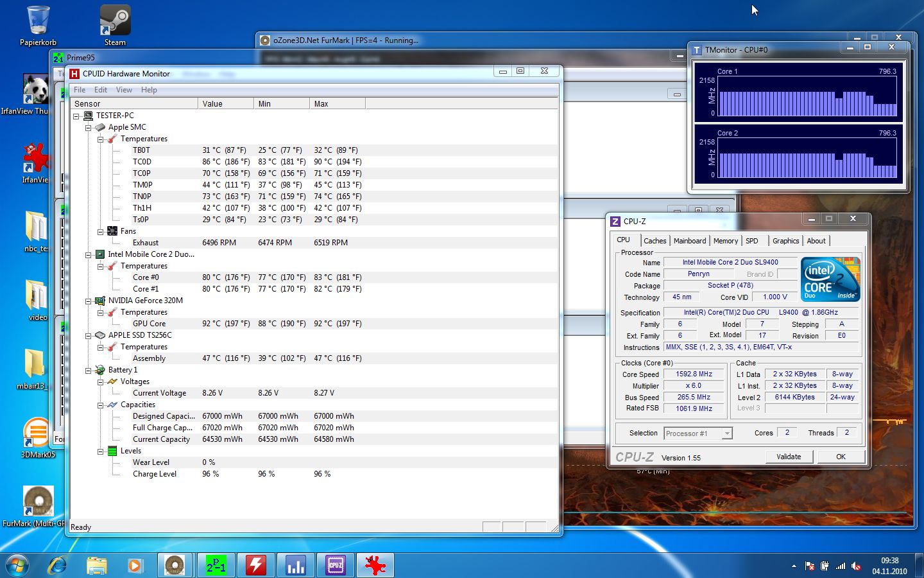The height and width of the screenshot is (578, 924).
Task: Select the GPU Core temperature row
Action: click(x=149, y=324)
